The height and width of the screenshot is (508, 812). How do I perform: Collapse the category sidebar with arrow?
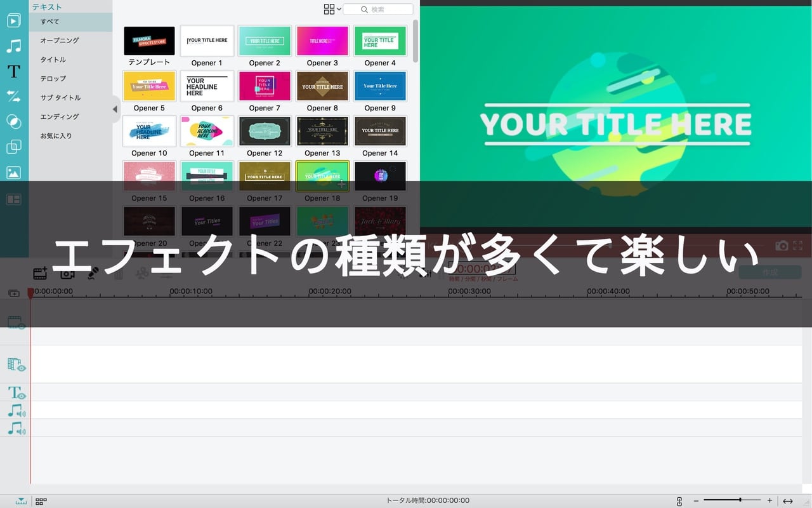click(x=115, y=109)
